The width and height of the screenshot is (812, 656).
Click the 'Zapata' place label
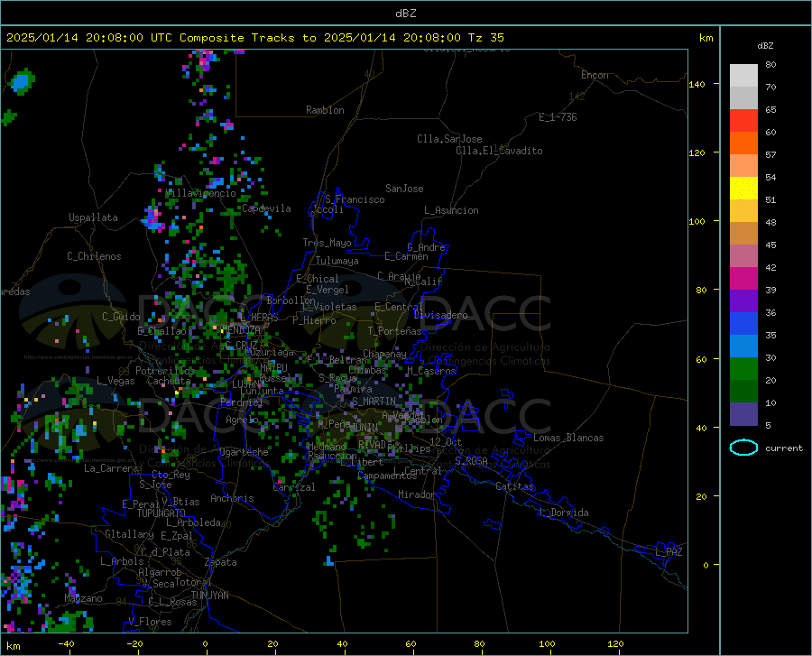pos(221,562)
